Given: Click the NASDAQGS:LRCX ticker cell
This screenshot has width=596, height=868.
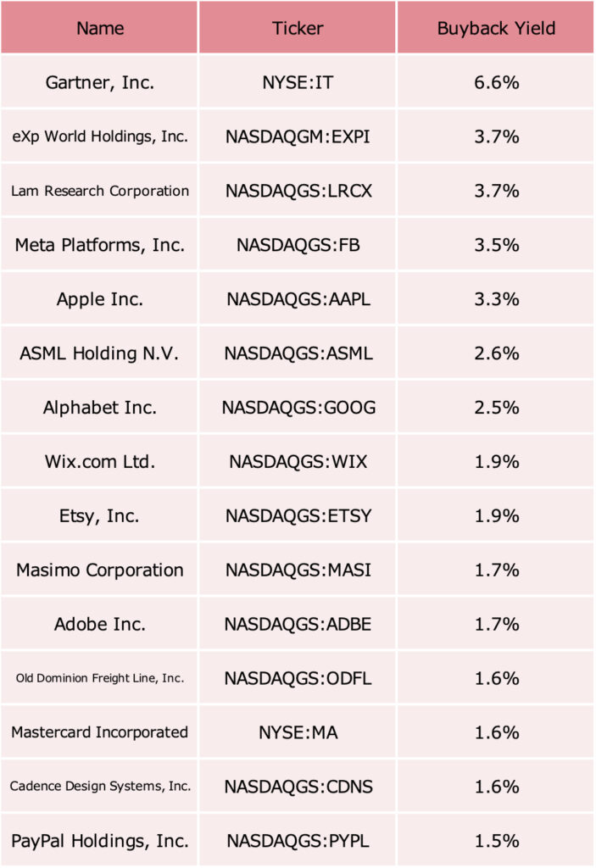Looking at the screenshot, I should (298, 191).
